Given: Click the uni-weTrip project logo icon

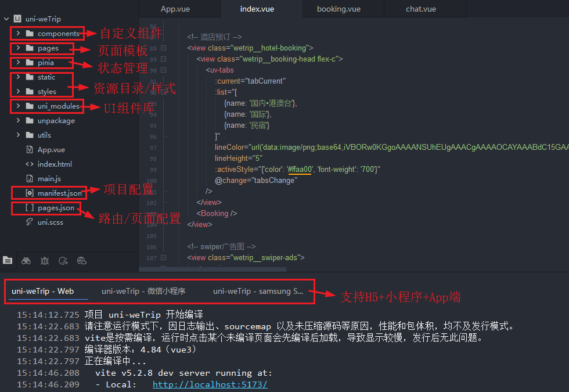Looking at the screenshot, I should tap(18, 18).
